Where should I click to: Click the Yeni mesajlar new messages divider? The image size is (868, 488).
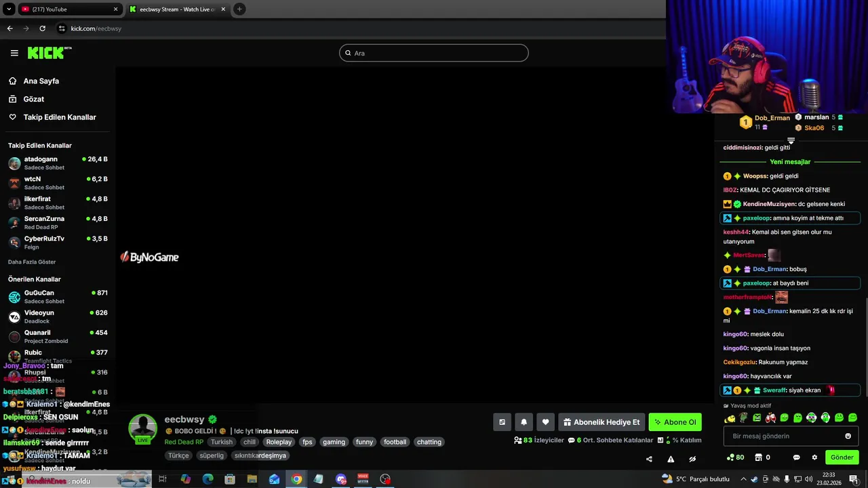click(x=790, y=162)
